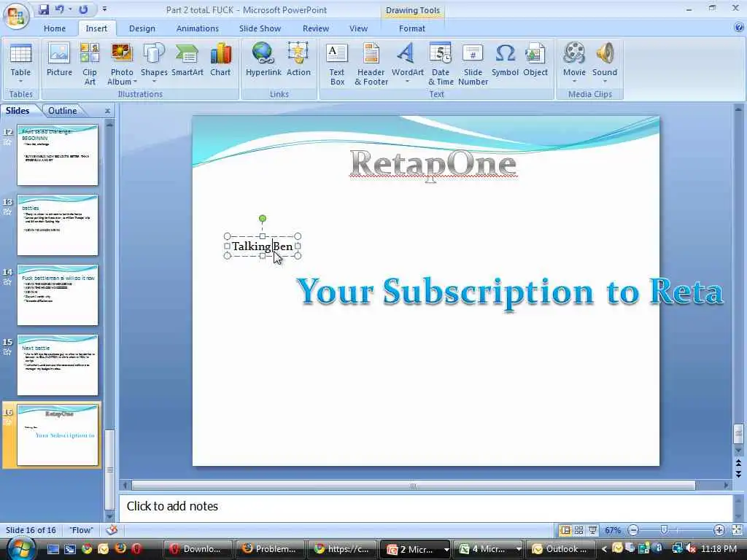Click the 67% zoom level button
This screenshot has width=747, height=560.
pos(613,530)
